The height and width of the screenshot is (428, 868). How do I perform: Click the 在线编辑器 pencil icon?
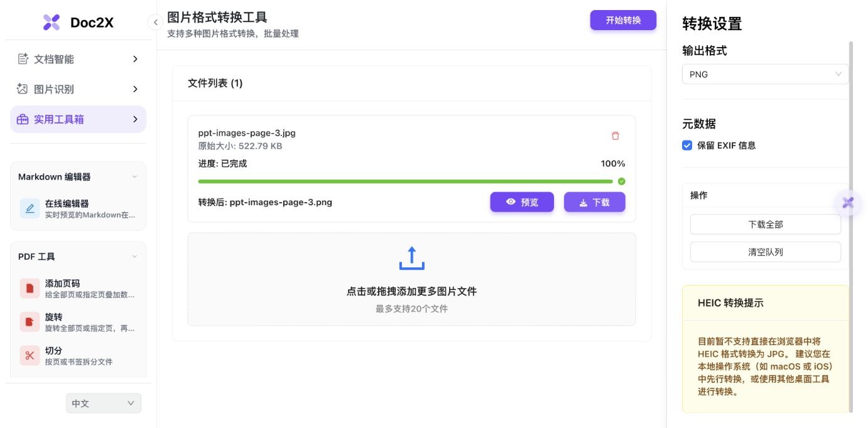(30, 208)
